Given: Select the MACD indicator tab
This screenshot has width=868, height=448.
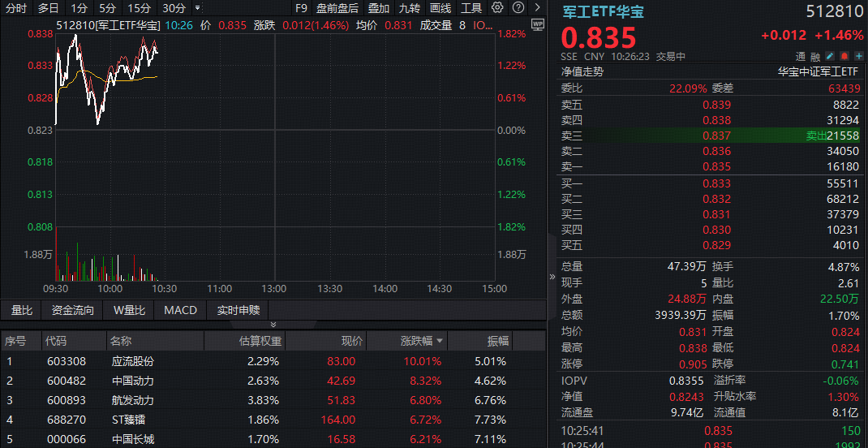Looking at the screenshot, I should tap(180, 310).
